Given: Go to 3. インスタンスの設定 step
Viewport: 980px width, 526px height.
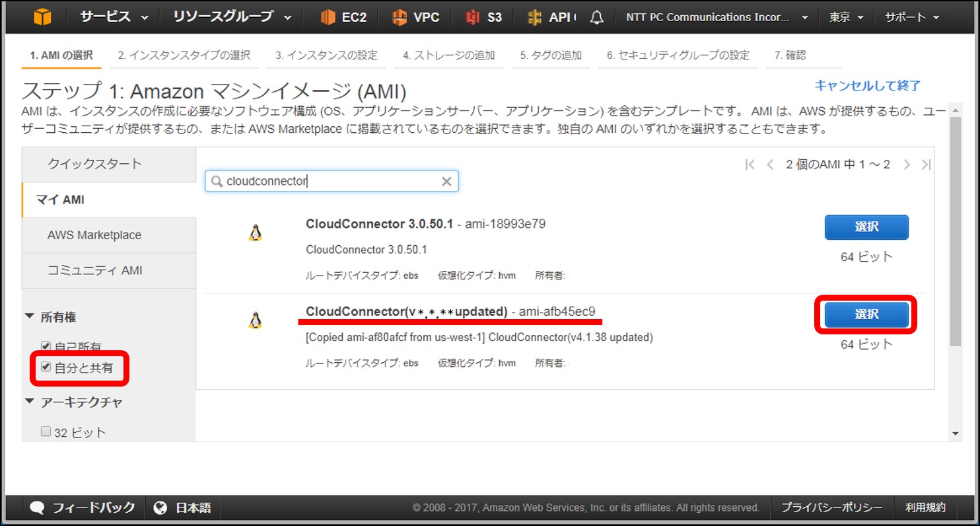Looking at the screenshot, I should 327,56.
